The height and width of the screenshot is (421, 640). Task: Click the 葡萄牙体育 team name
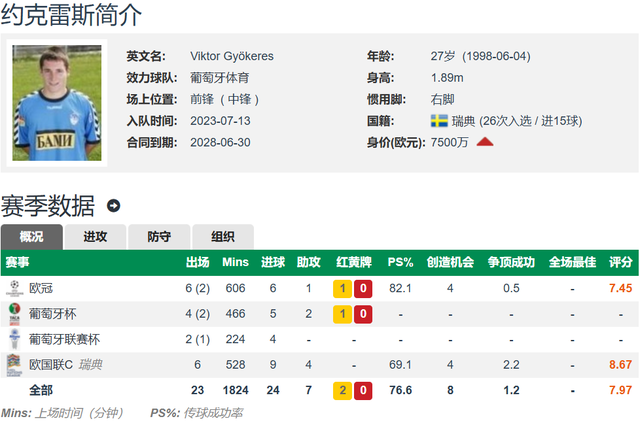(x=220, y=78)
